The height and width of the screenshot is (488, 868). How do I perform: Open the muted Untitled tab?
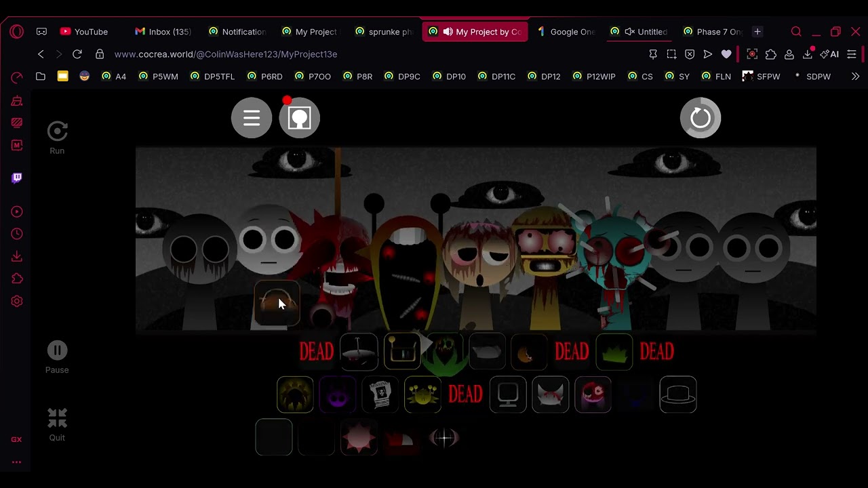[x=639, y=32]
